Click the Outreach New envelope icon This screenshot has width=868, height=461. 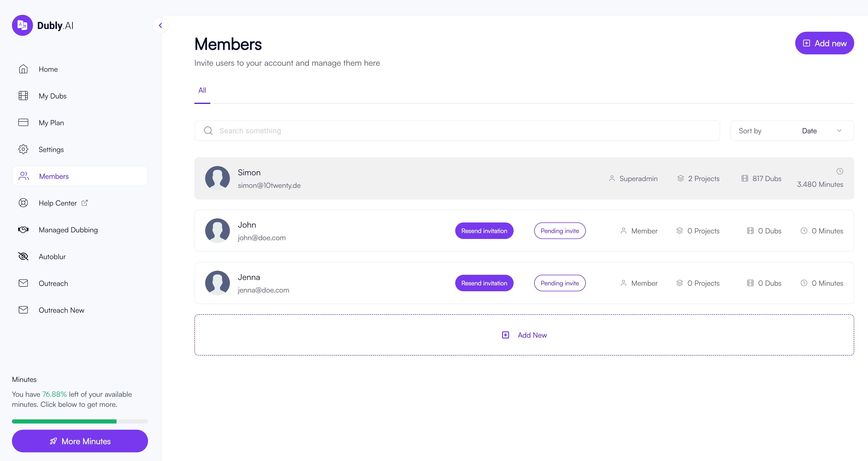[x=23, y=310]
